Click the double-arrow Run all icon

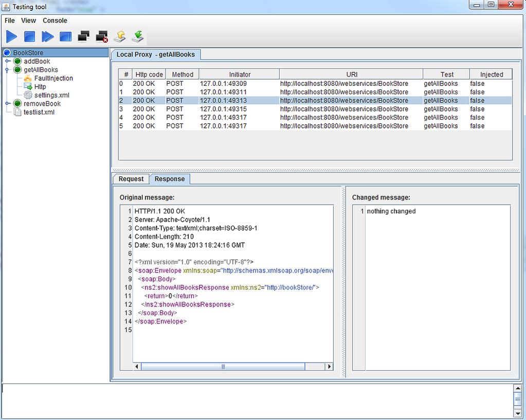(x=48, y=36)
